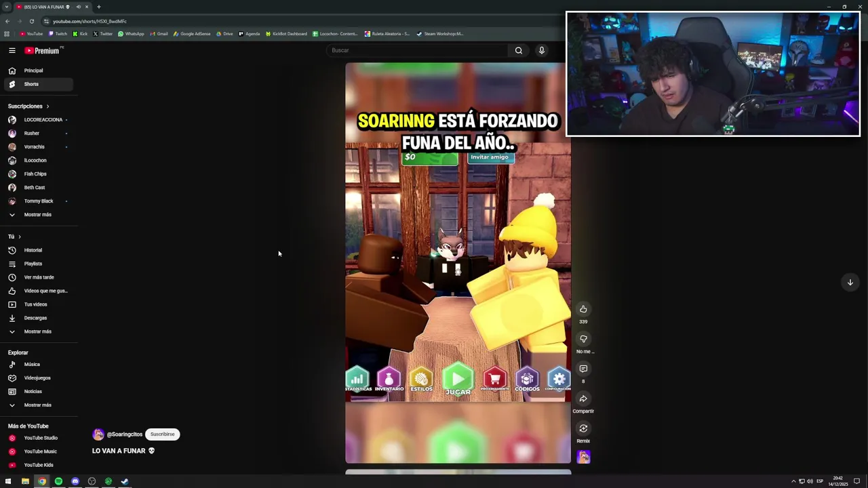Open Videos que me gustan
868x488 pixels.
click(x=38, y=291)
